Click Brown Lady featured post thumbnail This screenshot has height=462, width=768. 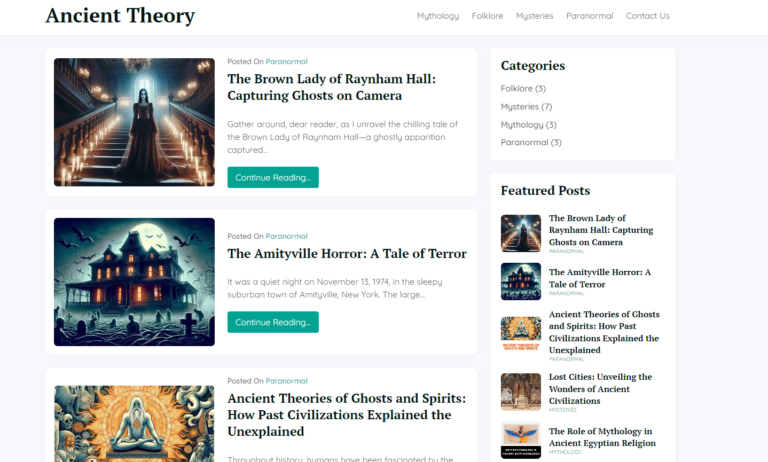pos(521,233)
